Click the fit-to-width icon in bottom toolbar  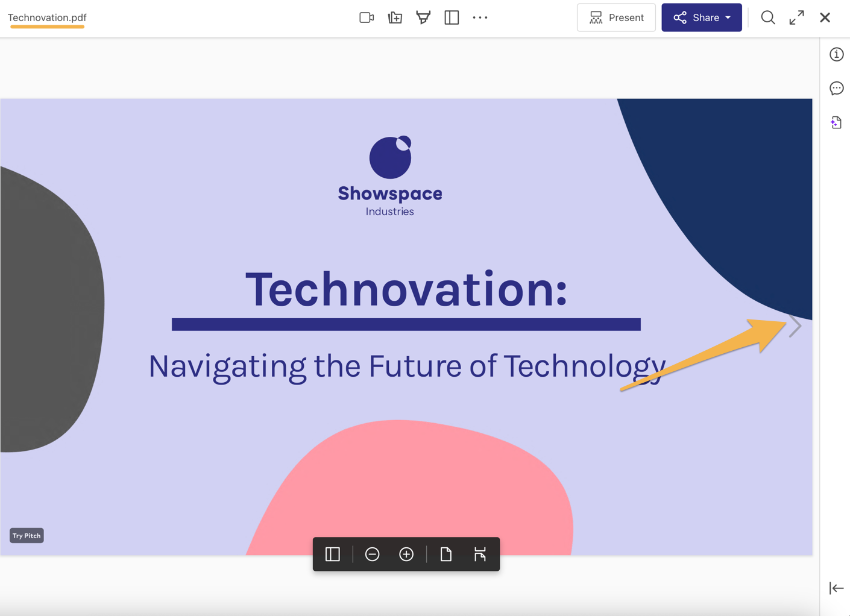tap(480, 554)
